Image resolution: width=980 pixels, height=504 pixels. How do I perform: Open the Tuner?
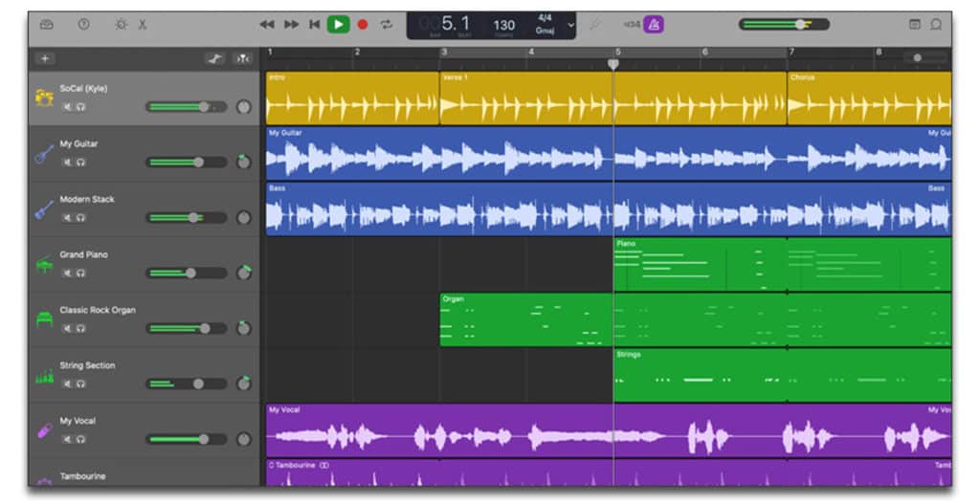595,24
